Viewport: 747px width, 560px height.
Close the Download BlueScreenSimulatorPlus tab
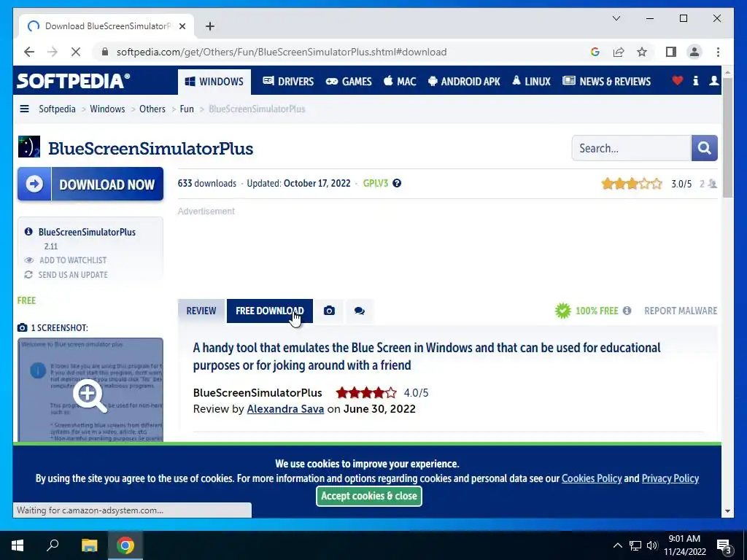click(x=182, y=26)
